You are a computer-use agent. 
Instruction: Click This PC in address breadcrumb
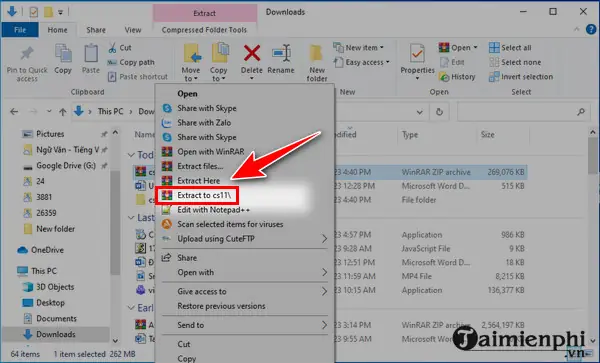pos(110,112)
